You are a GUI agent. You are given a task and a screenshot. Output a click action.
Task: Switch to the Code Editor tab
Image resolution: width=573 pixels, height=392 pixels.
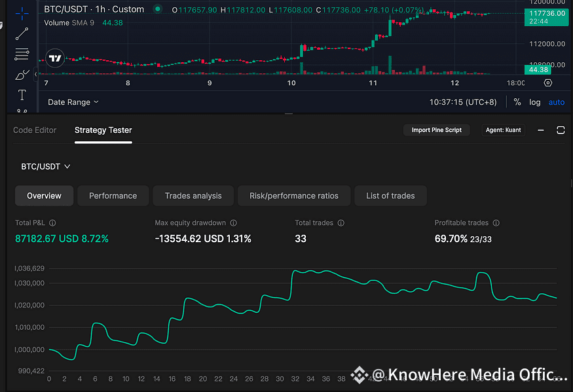click(35, 130)
